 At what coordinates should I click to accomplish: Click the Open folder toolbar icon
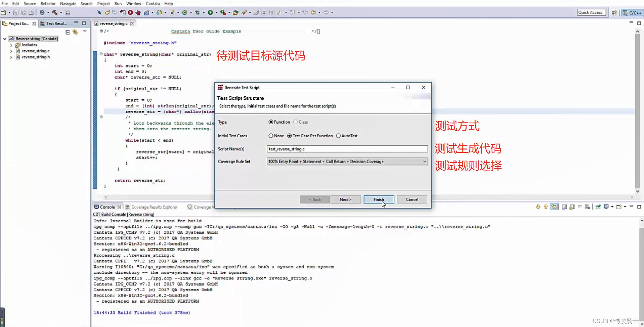point(236,12)
